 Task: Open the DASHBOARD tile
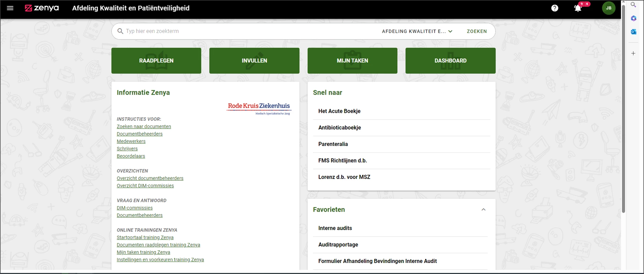[450, 61]
